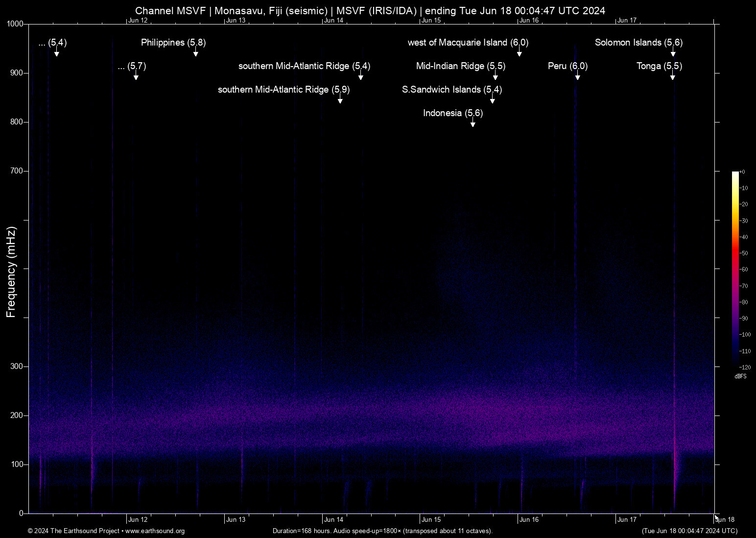The height and width of the screenshot is (538, 756).
Task: Select the Mid-Indian Ridge (5.5) arrow
Action: (x=495, y=76)
